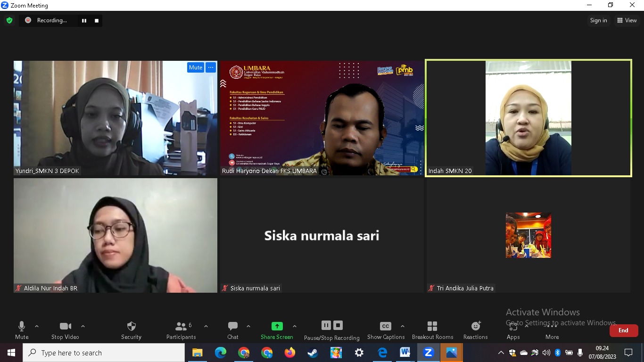Show Captions with the CC icon
Screen dimensions: 644x362
click(385, 327)
